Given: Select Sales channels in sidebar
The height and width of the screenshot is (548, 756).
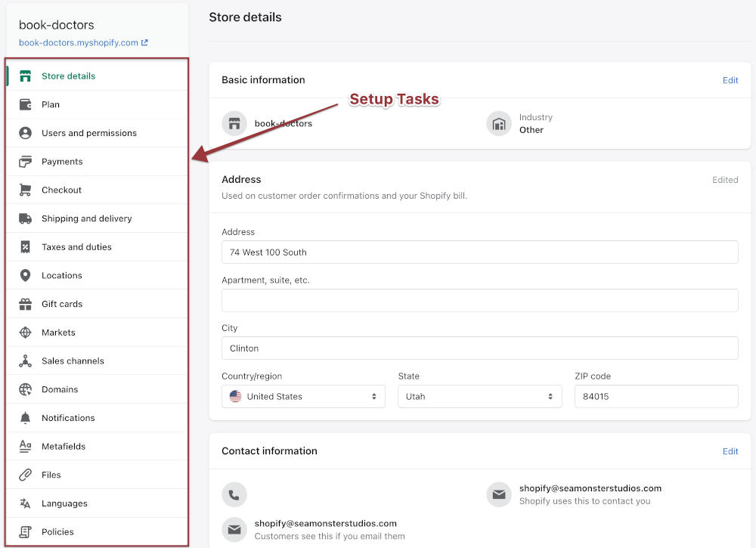Looking at the screenshot, I should pyautogui.click(x=73, y=361).
